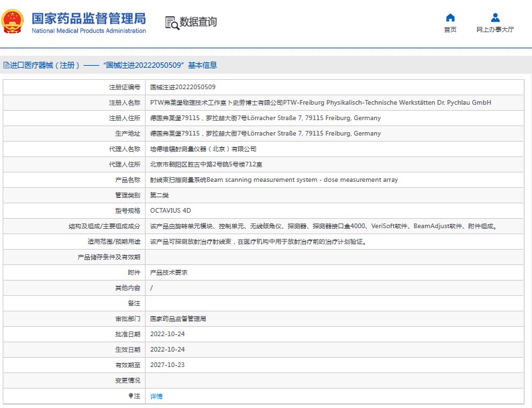Click the agent name 培德维辐射测量仪器 cell
This screenshot has width=532, height=408.
point(203,149)
